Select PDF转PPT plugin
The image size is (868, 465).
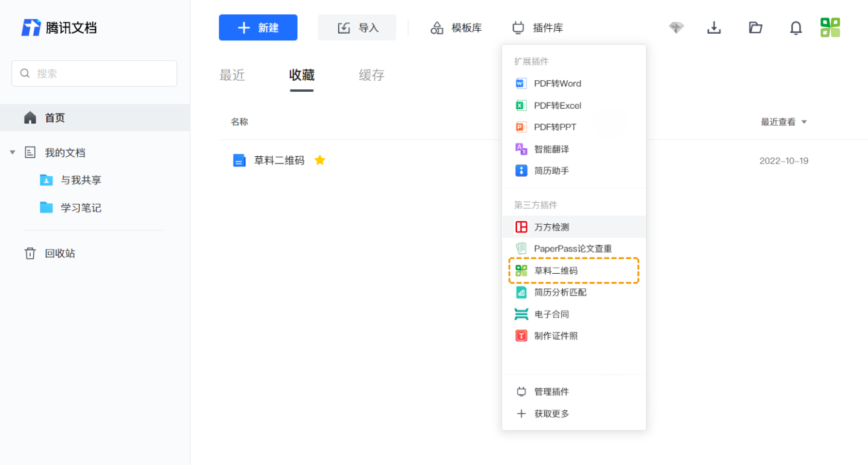[x=574, y=127]
